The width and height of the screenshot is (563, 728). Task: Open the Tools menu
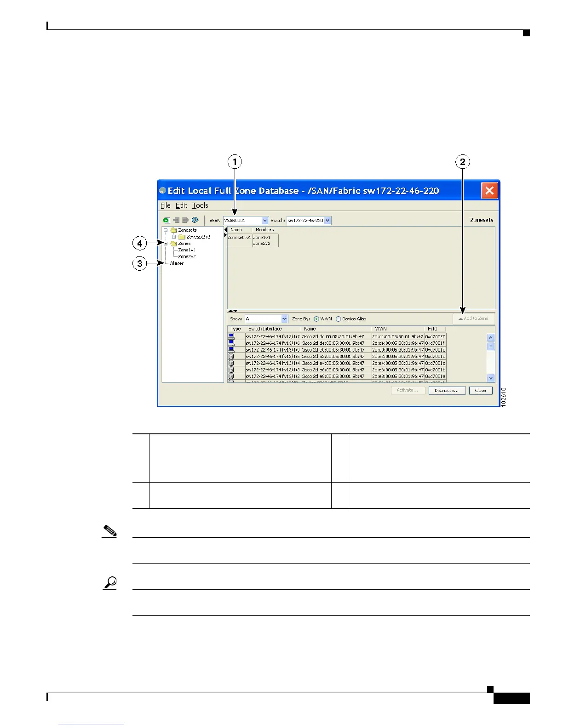click(x=200, y=205)
